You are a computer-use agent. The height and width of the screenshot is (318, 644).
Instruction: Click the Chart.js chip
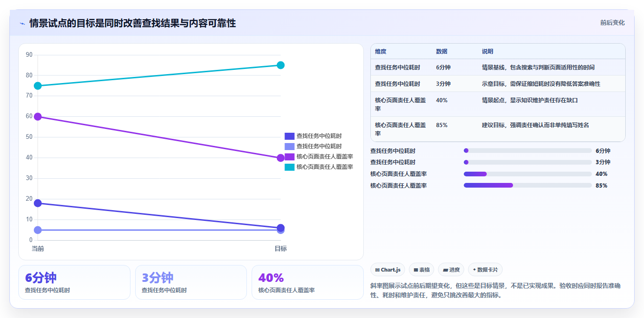[388, 270]
